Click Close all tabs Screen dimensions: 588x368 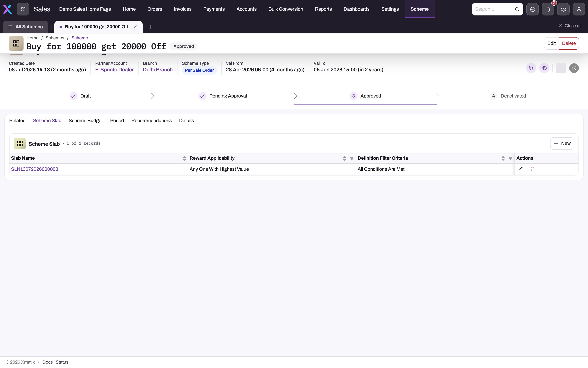point(570,26)
